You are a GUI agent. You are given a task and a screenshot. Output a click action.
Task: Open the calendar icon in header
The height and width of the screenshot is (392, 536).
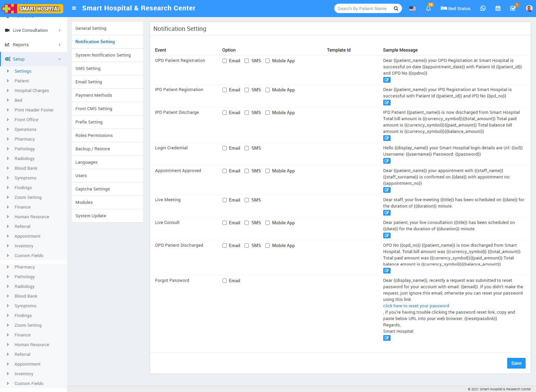click(x=498, y=8)
